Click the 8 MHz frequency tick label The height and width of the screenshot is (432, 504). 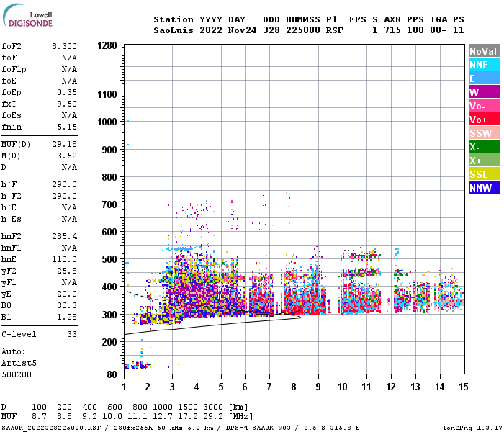pyautogui.click(x=294, y=387)
